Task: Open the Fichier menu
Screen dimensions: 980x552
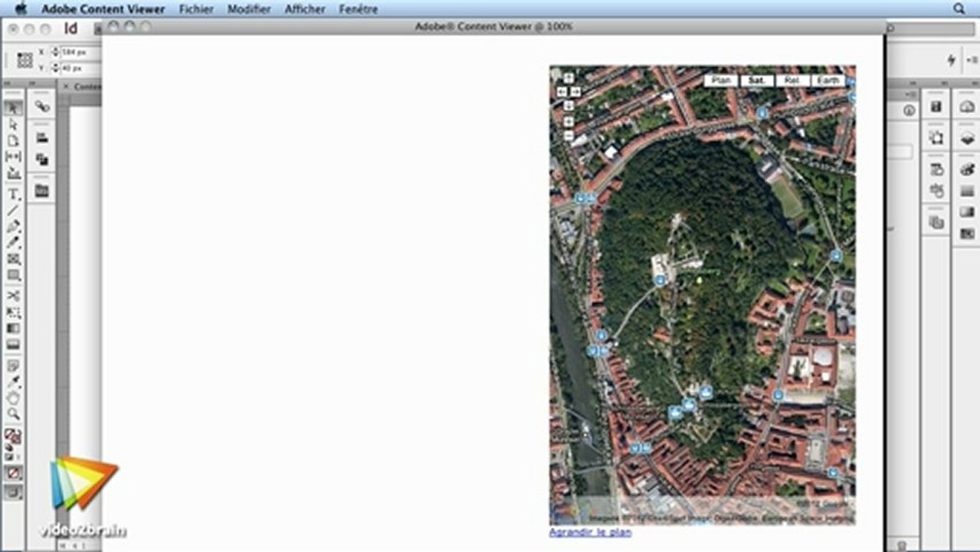Action: point(196,9)
